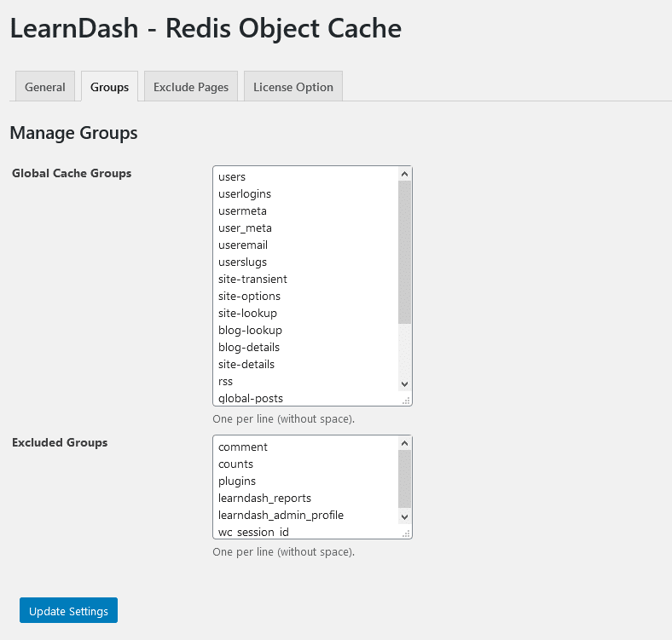672x640 pixels.
Task: Click the 'site-options' line
Action: click(249, 296)
